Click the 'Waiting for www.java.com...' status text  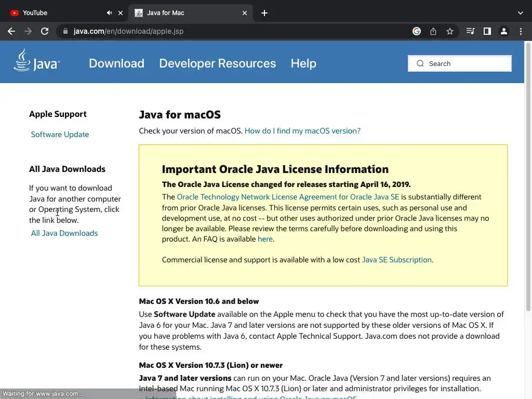(43, 394)
